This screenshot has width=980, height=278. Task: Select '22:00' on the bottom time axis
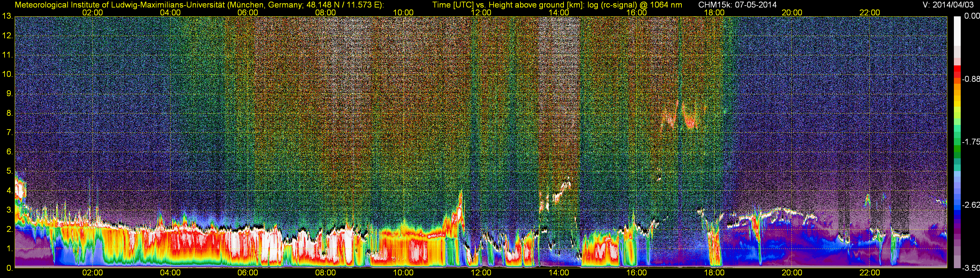tap(870, 273)
